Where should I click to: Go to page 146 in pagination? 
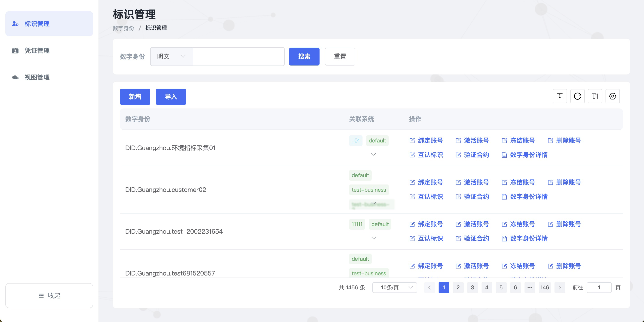(544, 288)
